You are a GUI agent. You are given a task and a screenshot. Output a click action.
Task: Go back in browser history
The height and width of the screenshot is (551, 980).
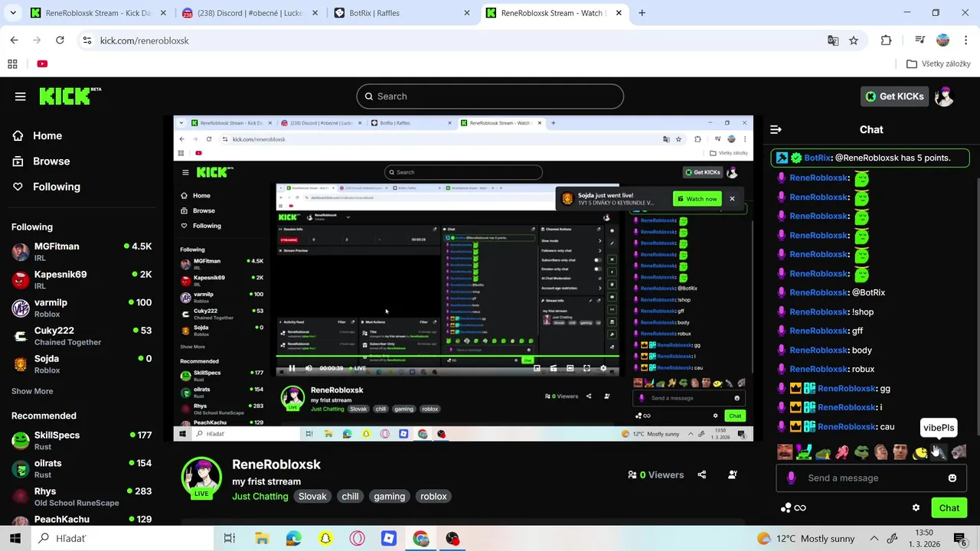coord(14,41)
